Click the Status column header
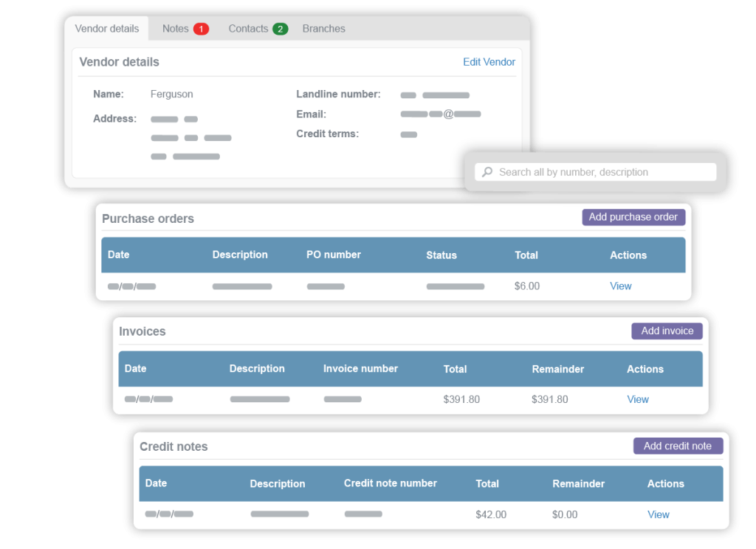Viewport: 756px width, 549px height. coord(441,255)
